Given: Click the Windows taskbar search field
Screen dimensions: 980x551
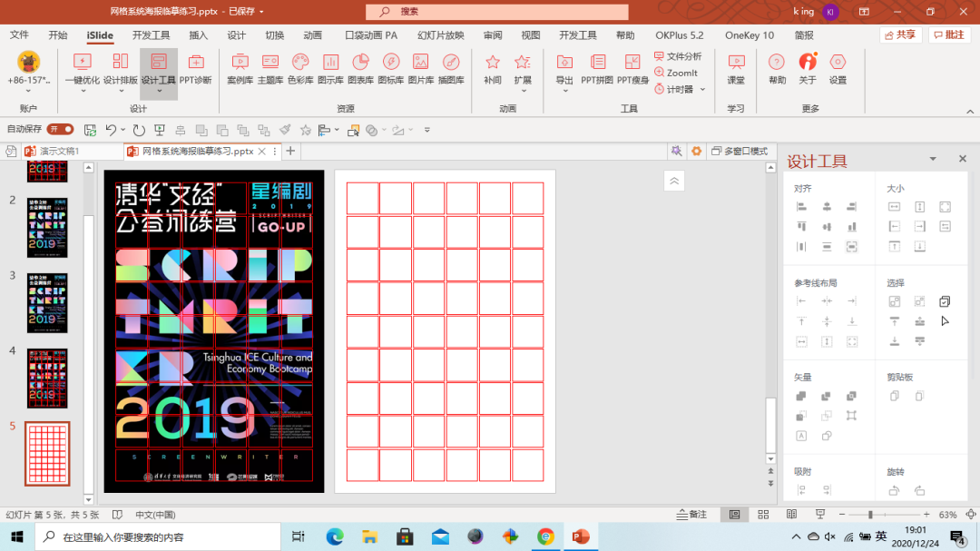Looking at the screenshot, I should [x=158, y=536].
